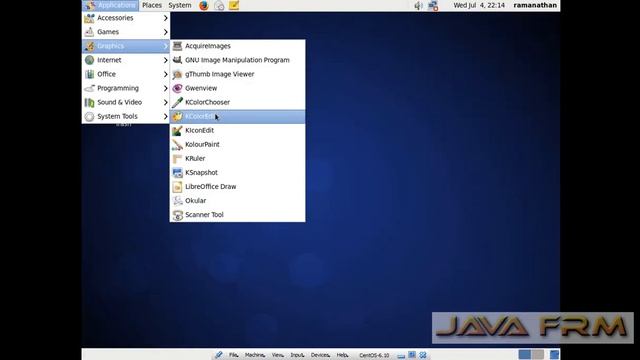Screen dimensions: 640x360
Task: Click the KRuler icon
Action: (177, 158)
